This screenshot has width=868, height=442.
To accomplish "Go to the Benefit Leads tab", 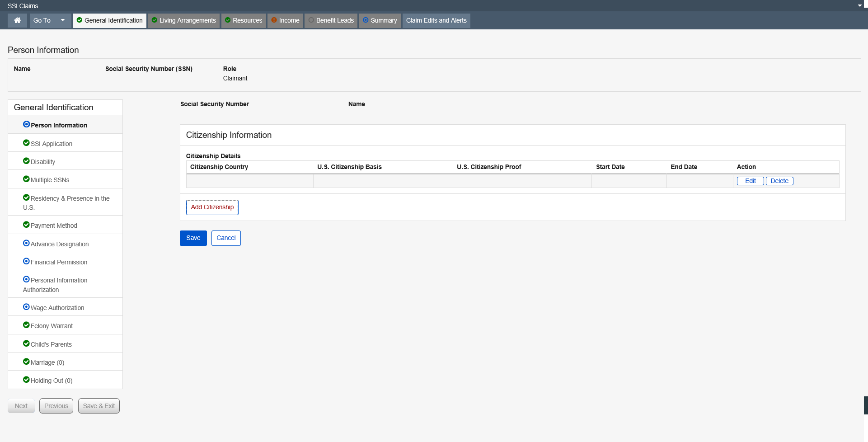I will tap(331, 20).
